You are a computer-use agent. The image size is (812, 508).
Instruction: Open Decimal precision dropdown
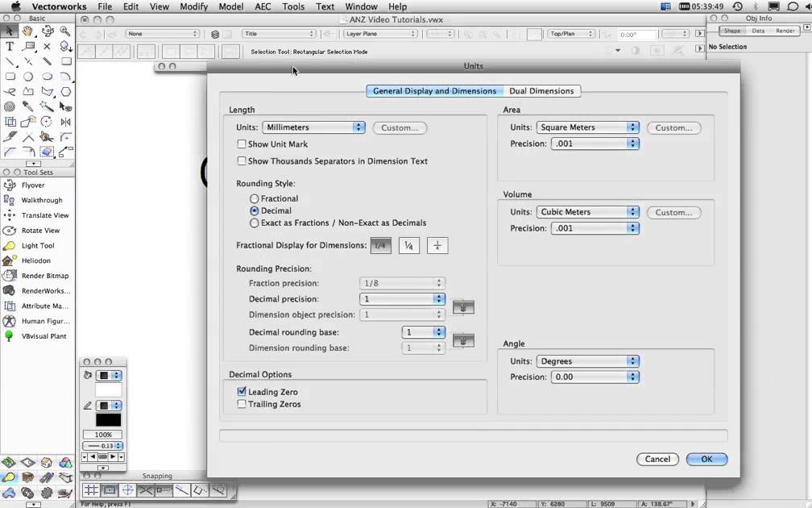point(403,299)
